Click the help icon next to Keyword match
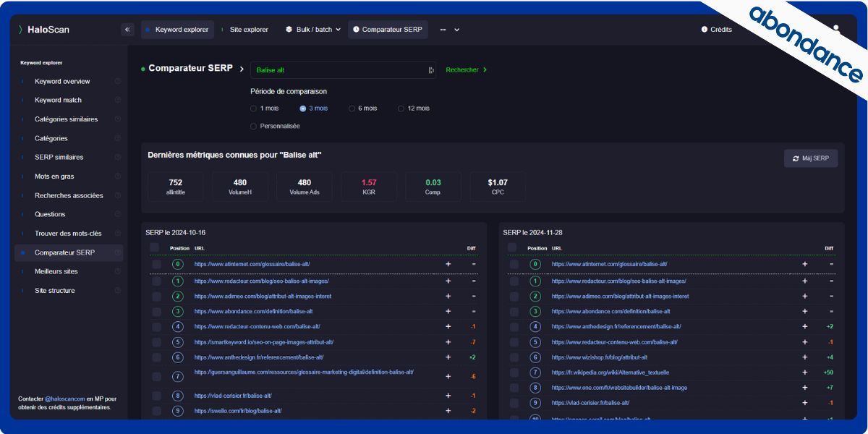Image resolution: width=868 pixels, height=434 pixels. click(x=118, y=100)
